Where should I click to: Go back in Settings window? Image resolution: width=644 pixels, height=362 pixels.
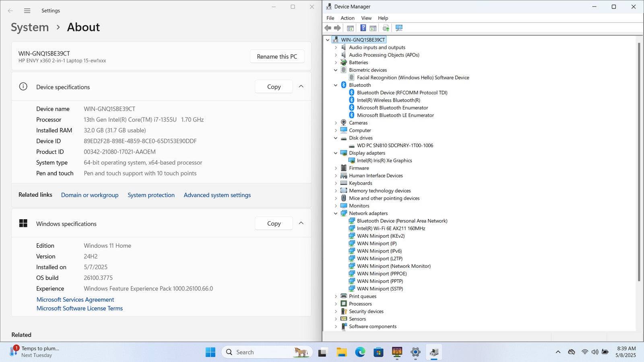[x=10, y=11]
